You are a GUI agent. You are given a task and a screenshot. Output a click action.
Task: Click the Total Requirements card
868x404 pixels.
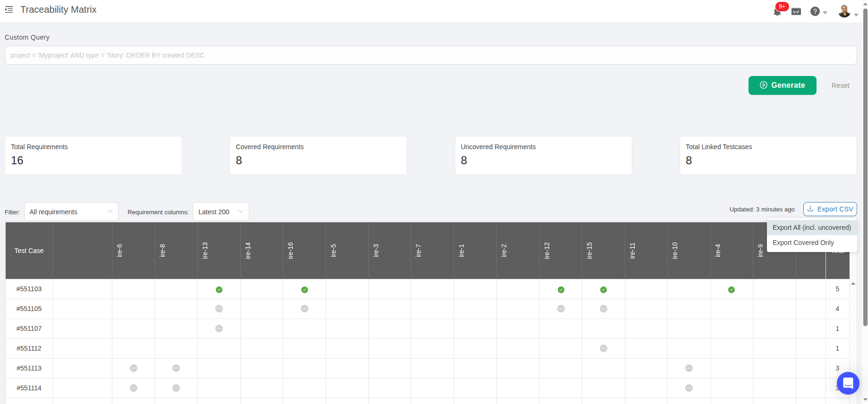94,156
